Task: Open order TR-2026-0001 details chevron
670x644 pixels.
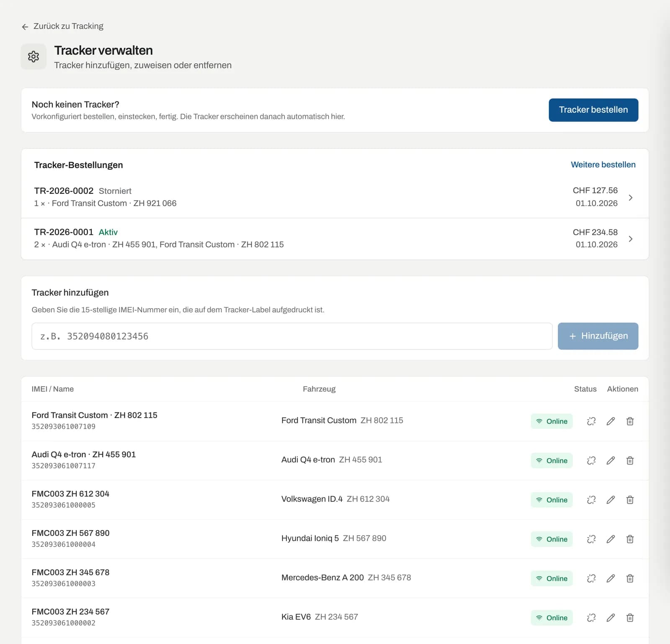Action: [x=631, y=239]
